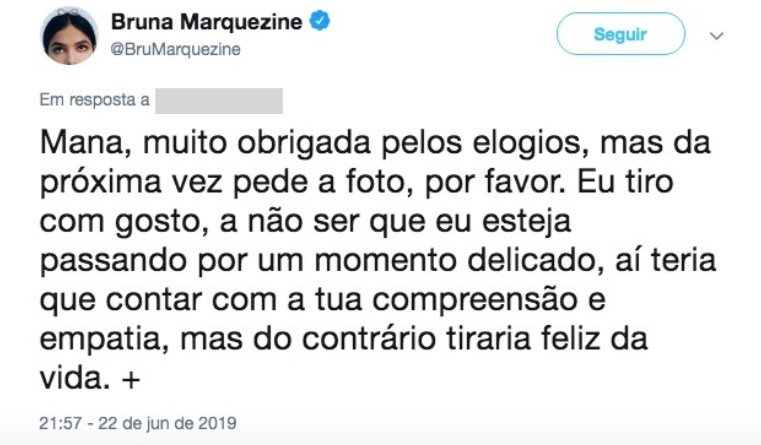
Task: Click the word 'compreensão' in the tweet
Action: pyautogui.click(x=475, y=301)
